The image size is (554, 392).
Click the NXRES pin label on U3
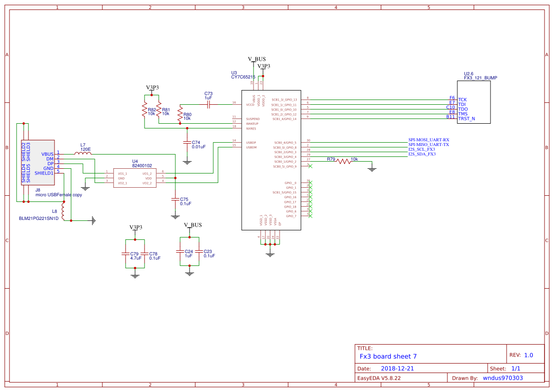pos(251,128)
